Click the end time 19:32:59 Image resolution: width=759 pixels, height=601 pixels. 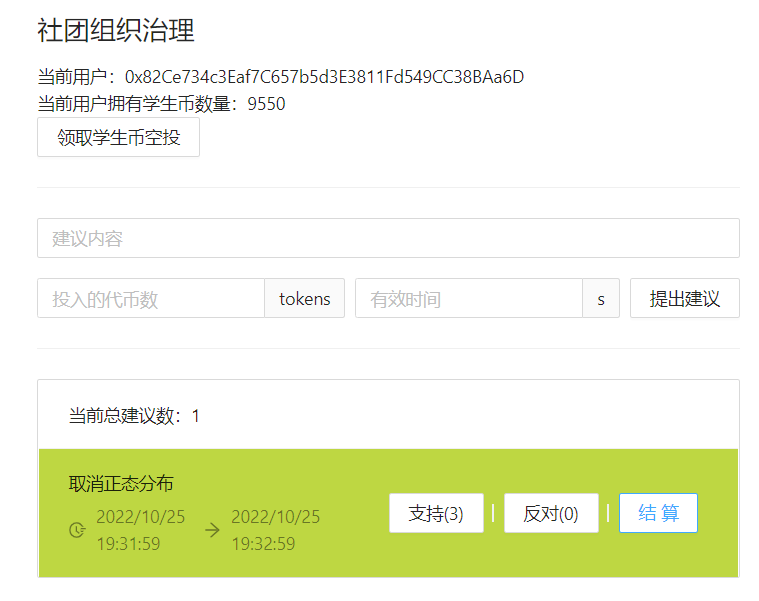coord(263,543)
